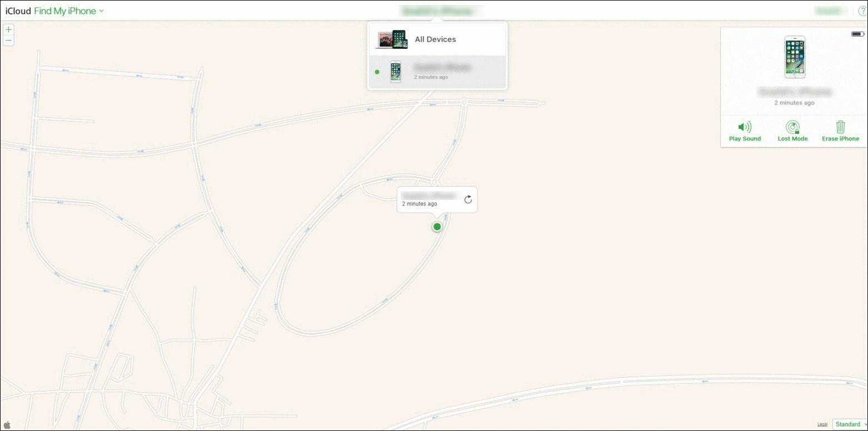The image size is (868, 431).
Task: Click the Apple logo in bottom corner
Action: pos(7,425)
